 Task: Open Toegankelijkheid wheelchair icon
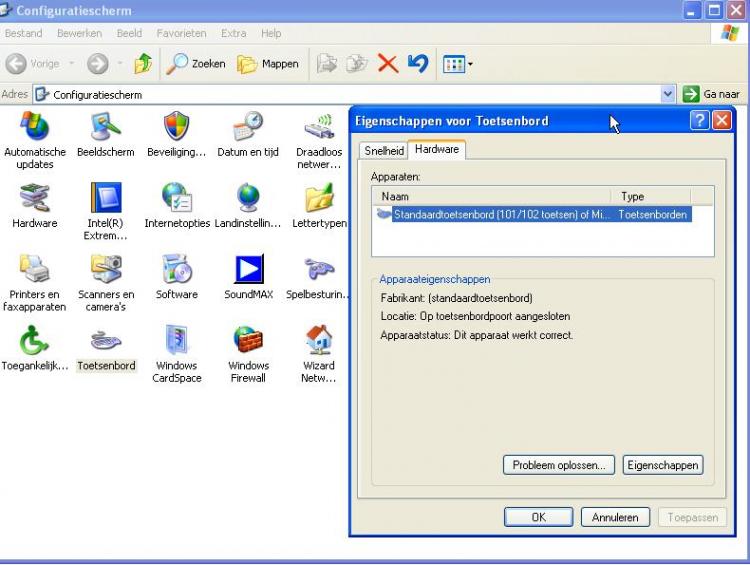[x=34, y=340]
